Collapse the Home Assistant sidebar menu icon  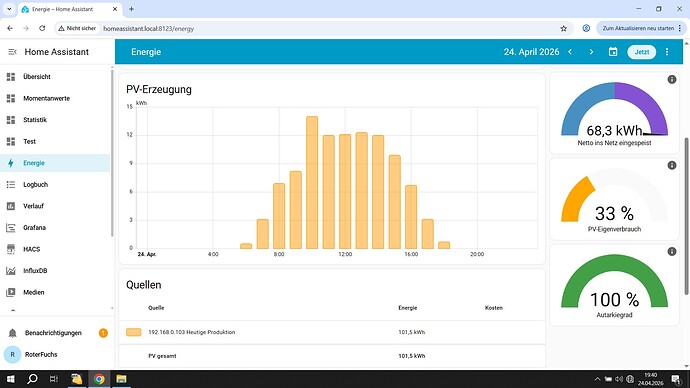[x=12, y=52]
